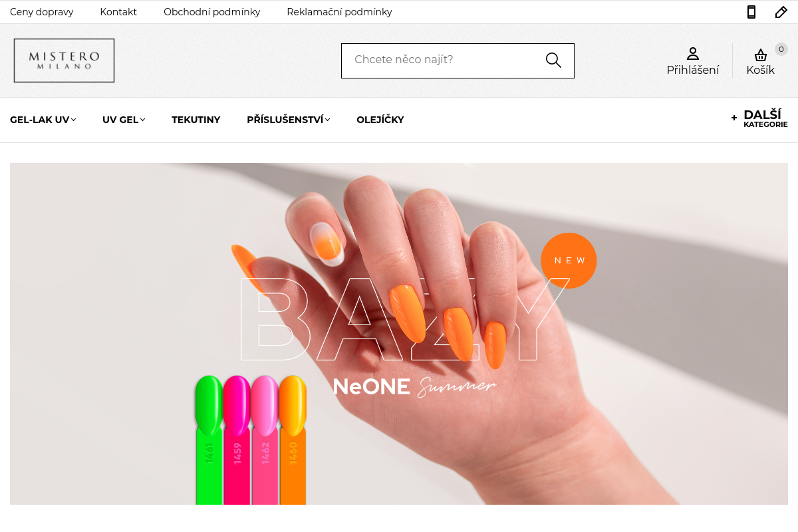Click the cart item count badge
The image size is (798, 532).
tap(781, 49)
